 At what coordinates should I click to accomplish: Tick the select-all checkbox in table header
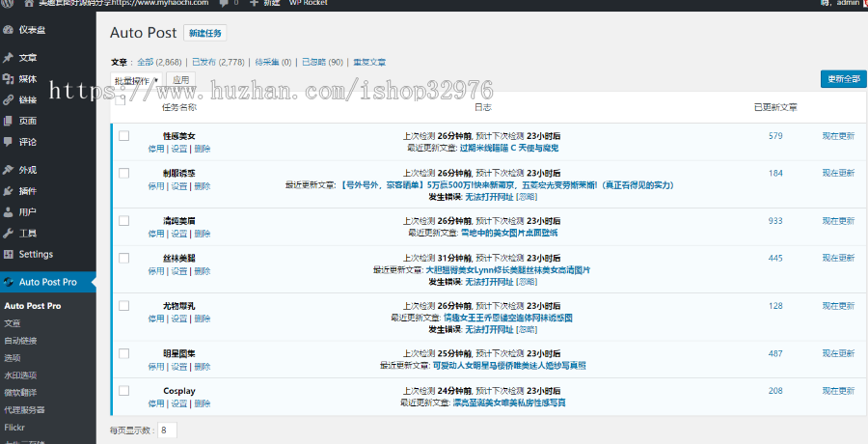[120, 100]
